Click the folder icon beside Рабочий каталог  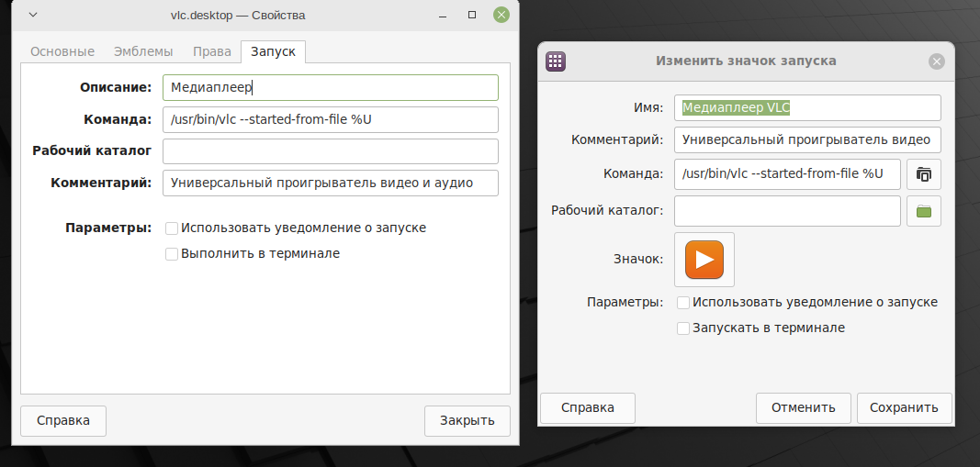pyautogui.click(x=924, y=211)
